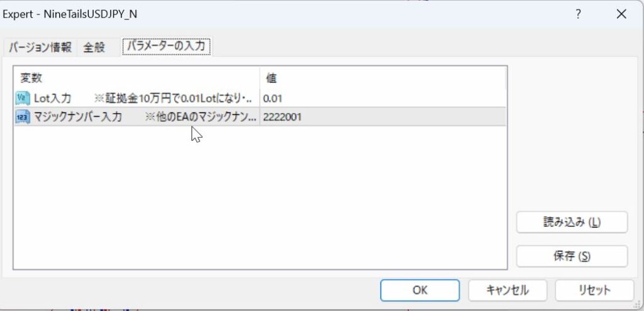Select the Lot value 0.01 cell
The width and height of the screenshot is (644, 311).
pyautogui.click(x=383, y=99)
